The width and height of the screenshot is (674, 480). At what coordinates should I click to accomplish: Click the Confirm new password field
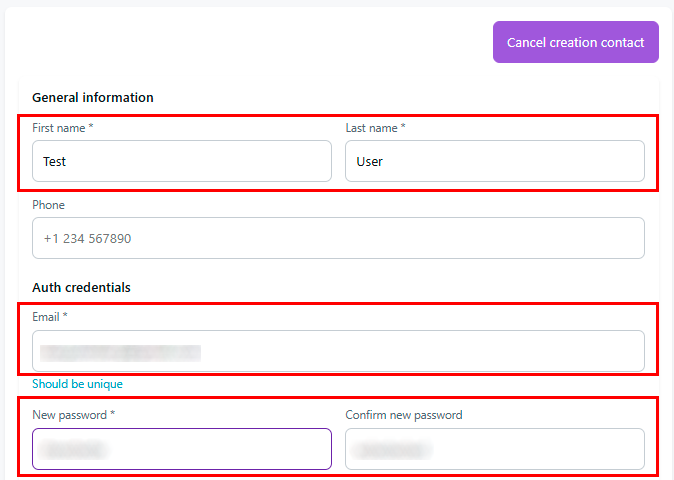point(494,449)
